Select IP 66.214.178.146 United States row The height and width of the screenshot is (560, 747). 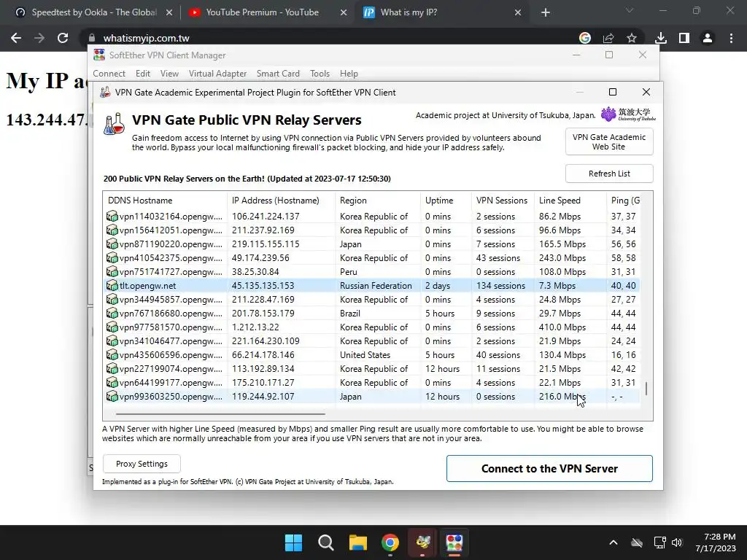pos(371,355)
